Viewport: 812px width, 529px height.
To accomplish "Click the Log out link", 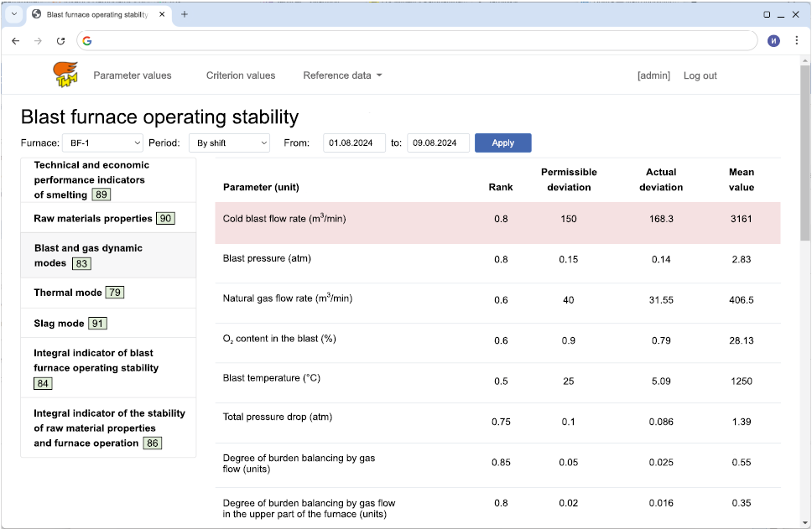I will point(700,75).
